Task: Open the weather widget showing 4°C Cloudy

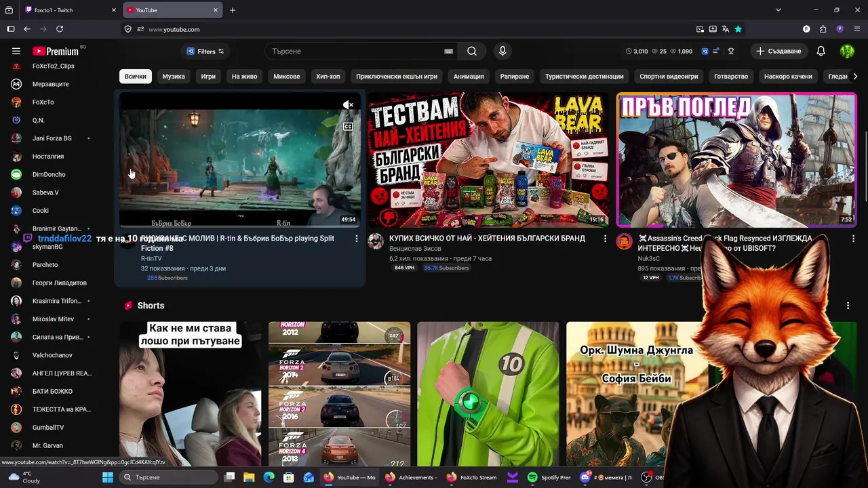Action: [x=24, y=477]
